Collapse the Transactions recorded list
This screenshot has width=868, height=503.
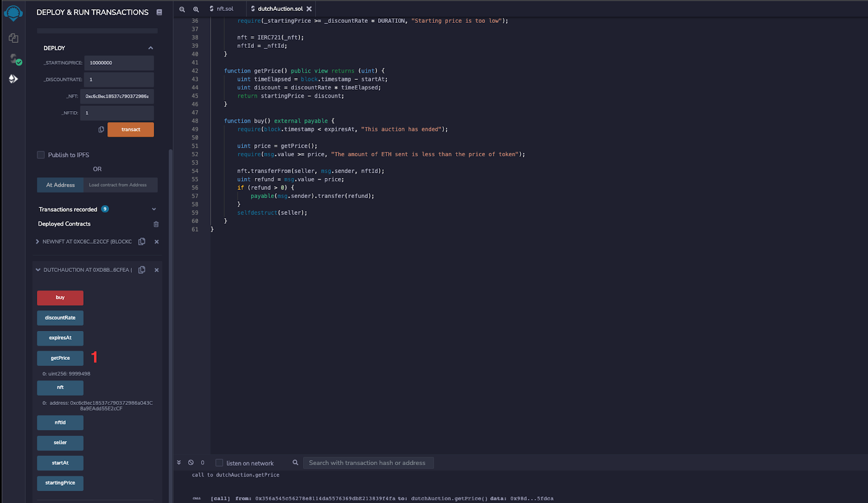click(154, 209)
